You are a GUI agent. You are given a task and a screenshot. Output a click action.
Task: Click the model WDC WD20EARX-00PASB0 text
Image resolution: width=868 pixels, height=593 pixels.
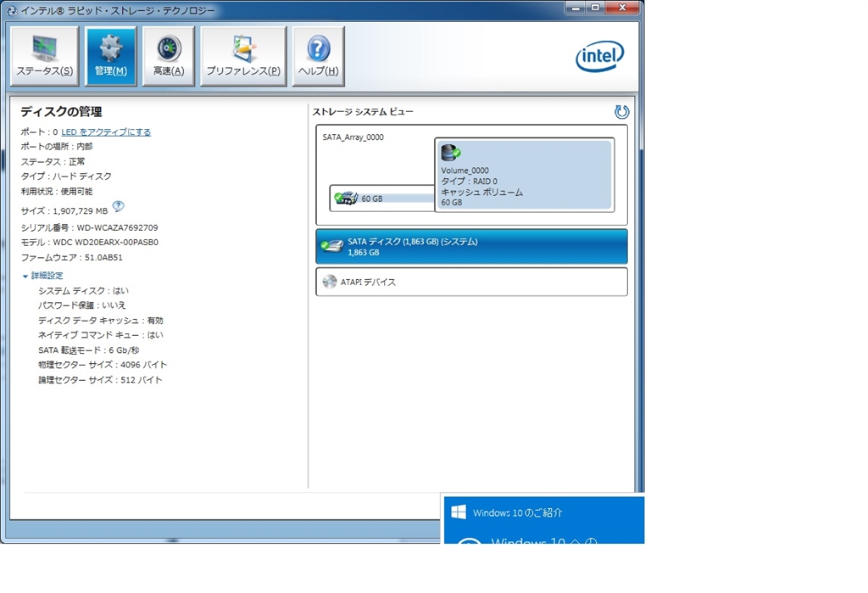tap(89, 242)
